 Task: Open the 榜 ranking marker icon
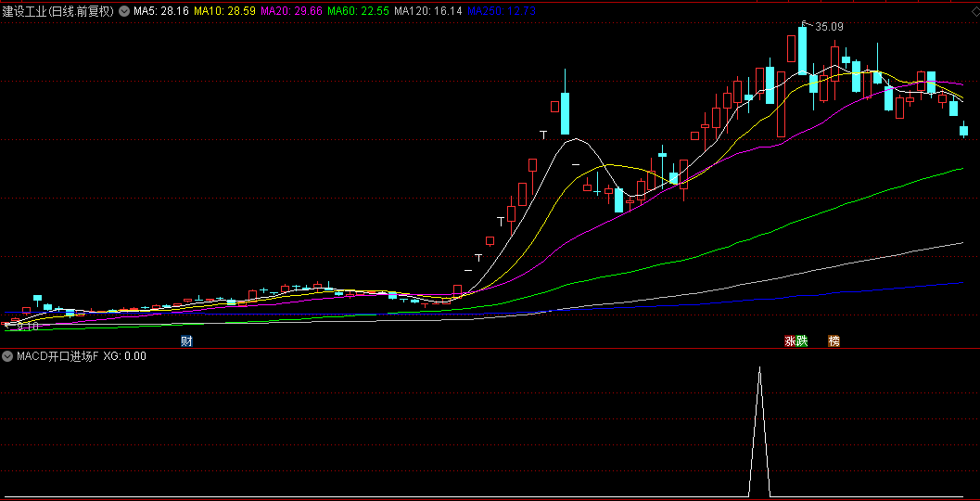click(834, 340)
